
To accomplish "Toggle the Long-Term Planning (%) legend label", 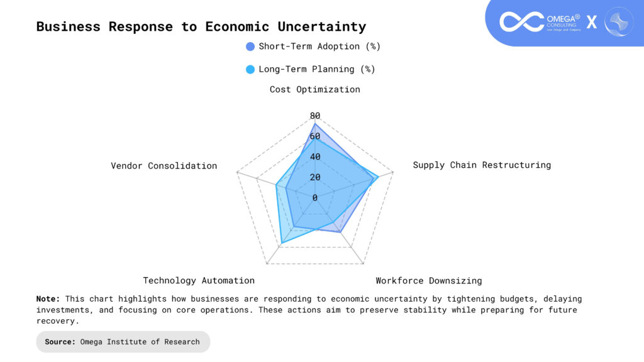I will coord(316,69).
